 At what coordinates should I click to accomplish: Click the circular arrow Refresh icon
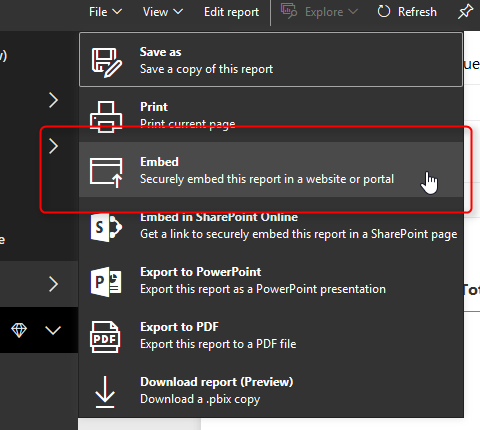[x=384, y=12]
